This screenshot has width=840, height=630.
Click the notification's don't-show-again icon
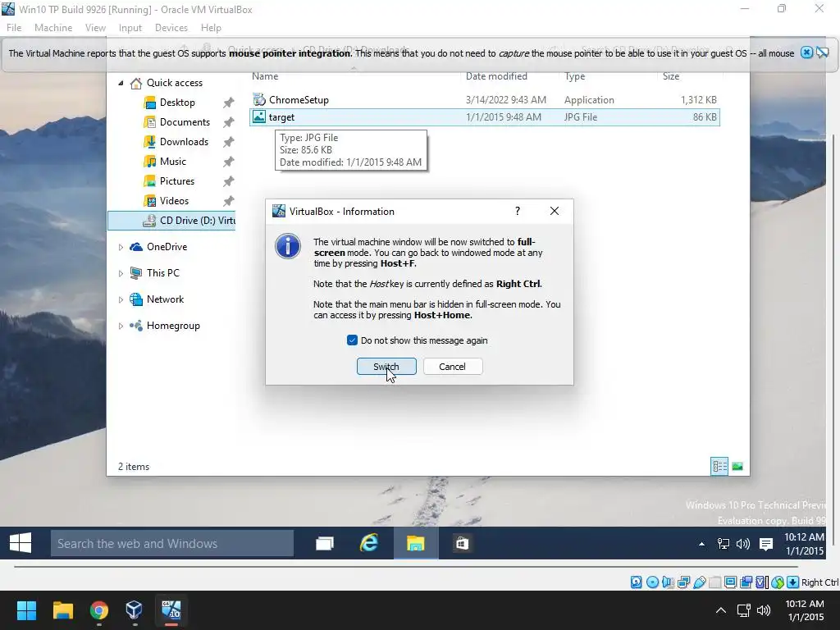coord(822,52)
